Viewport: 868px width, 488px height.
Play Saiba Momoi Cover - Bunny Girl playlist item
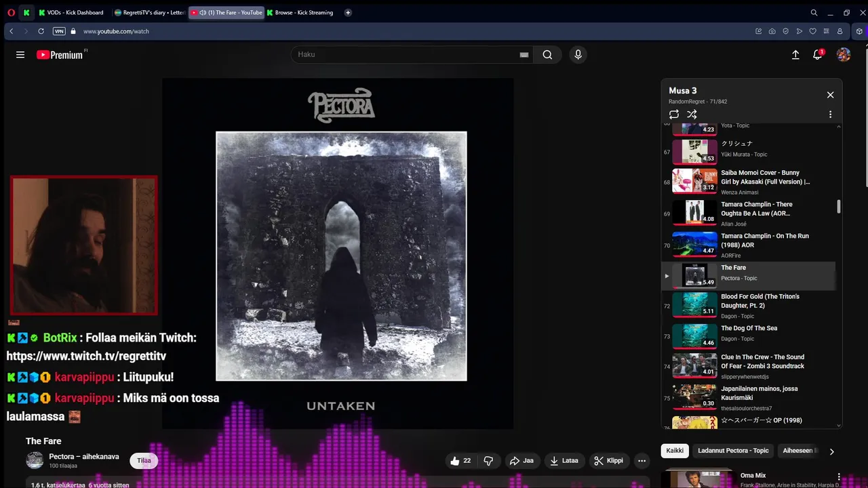tap(749, 182)
